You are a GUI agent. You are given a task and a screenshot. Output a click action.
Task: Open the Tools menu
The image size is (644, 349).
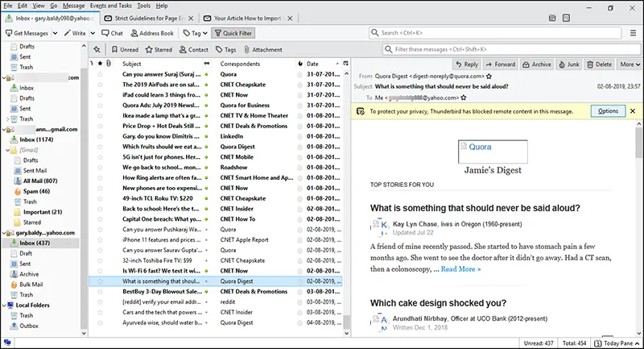click(144, 6)
